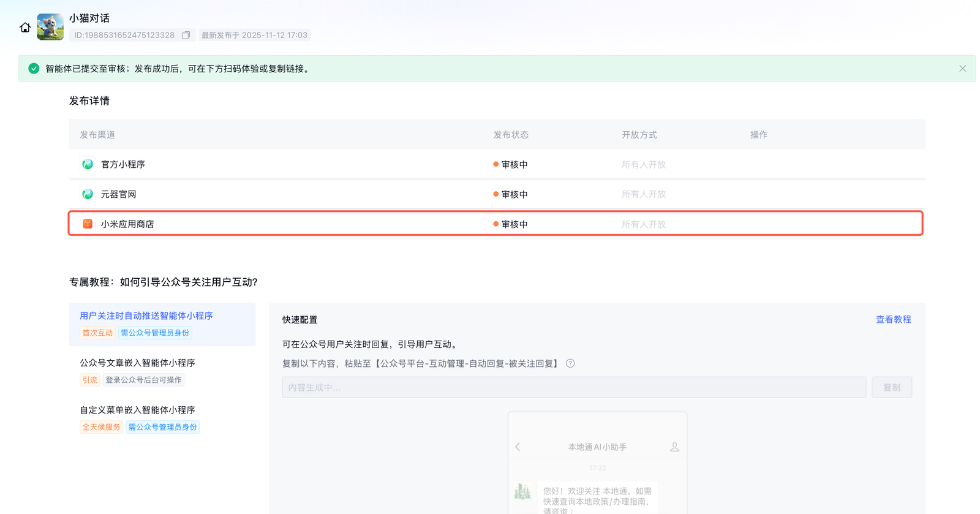Click the green success checkmark icon
This screenshot has height=514, width=980.
[x=34, y=69]
